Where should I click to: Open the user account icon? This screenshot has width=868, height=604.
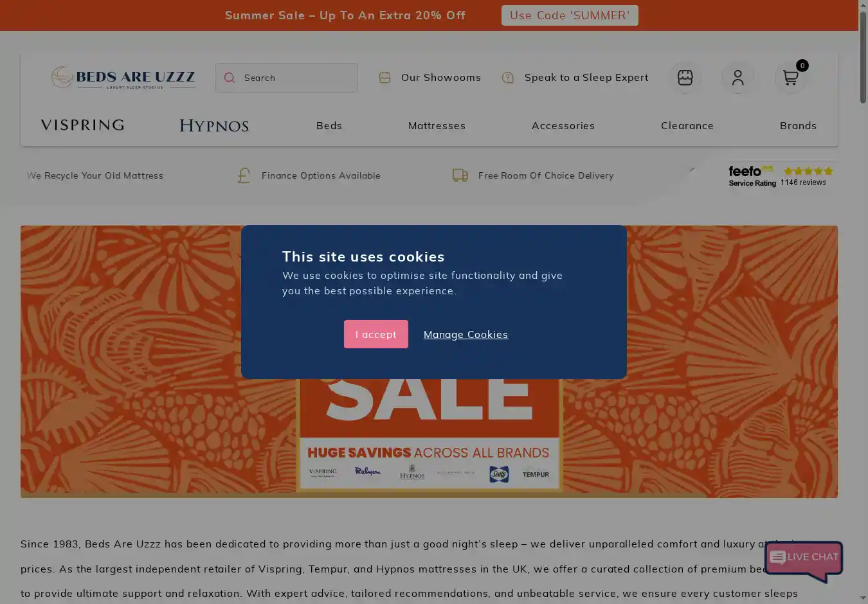click(x=738, y=78)
